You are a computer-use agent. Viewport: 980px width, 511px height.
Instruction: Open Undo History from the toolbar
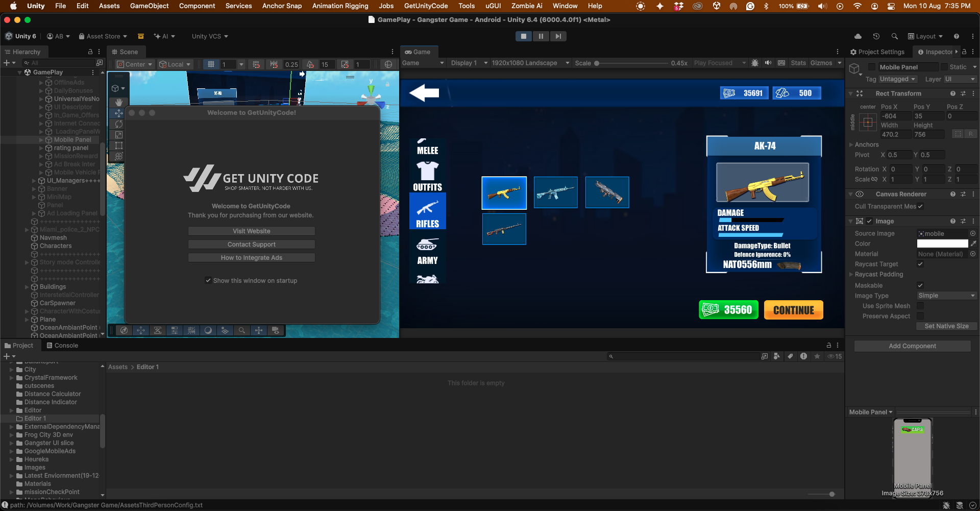(x=876, y=36)
